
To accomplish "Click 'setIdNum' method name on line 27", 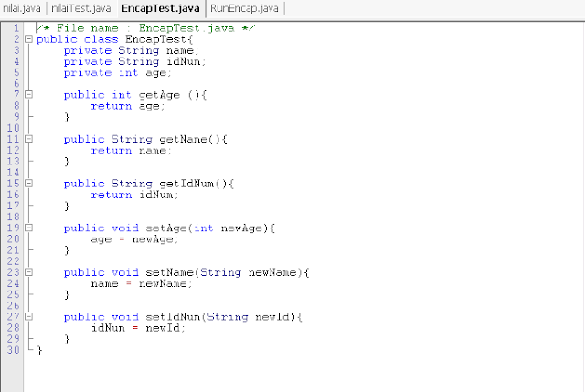I will (x=173, y=317).
